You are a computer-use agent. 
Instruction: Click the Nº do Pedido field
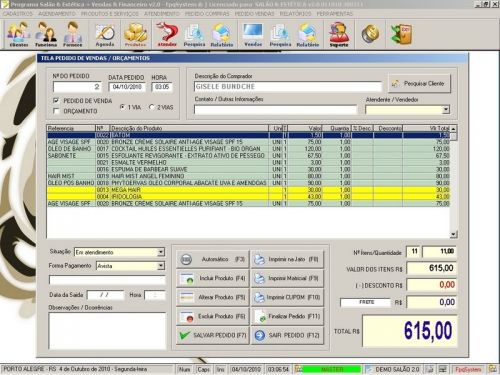point(77,87)
